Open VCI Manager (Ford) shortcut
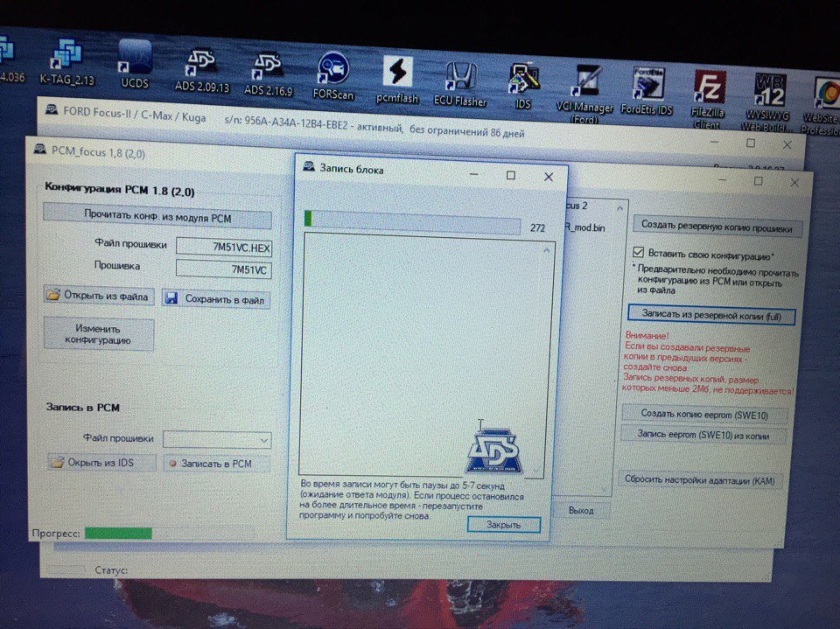840x629 pixels. (x=584, y=94)
